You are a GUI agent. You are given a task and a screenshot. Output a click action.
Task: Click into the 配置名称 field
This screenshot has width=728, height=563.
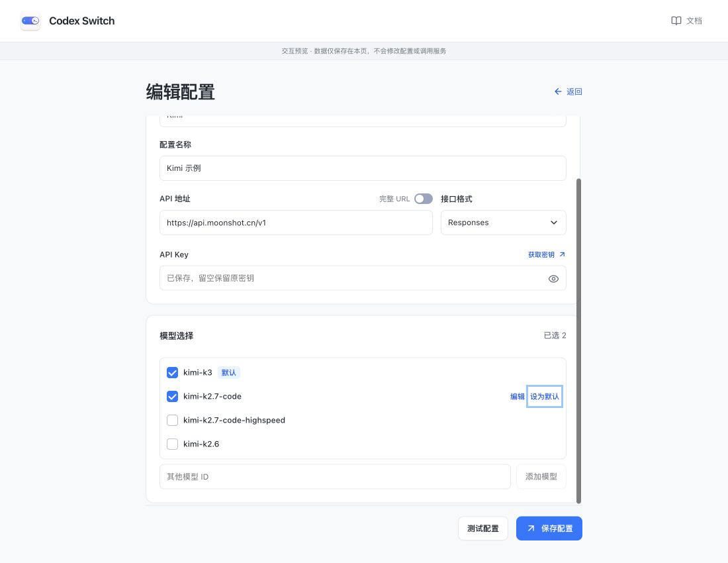tap(363, 168)
